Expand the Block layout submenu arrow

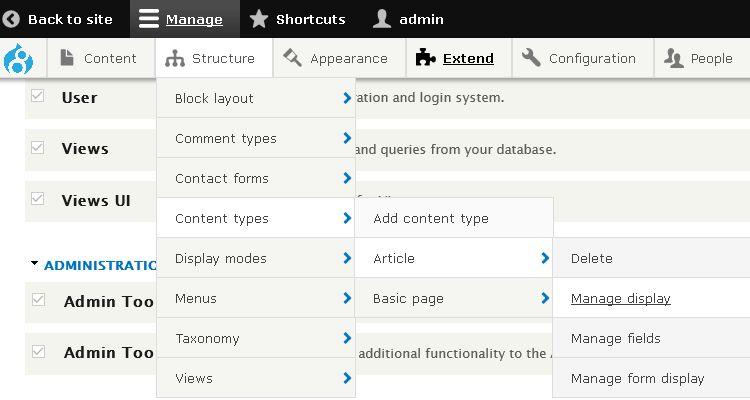[347, 98]
